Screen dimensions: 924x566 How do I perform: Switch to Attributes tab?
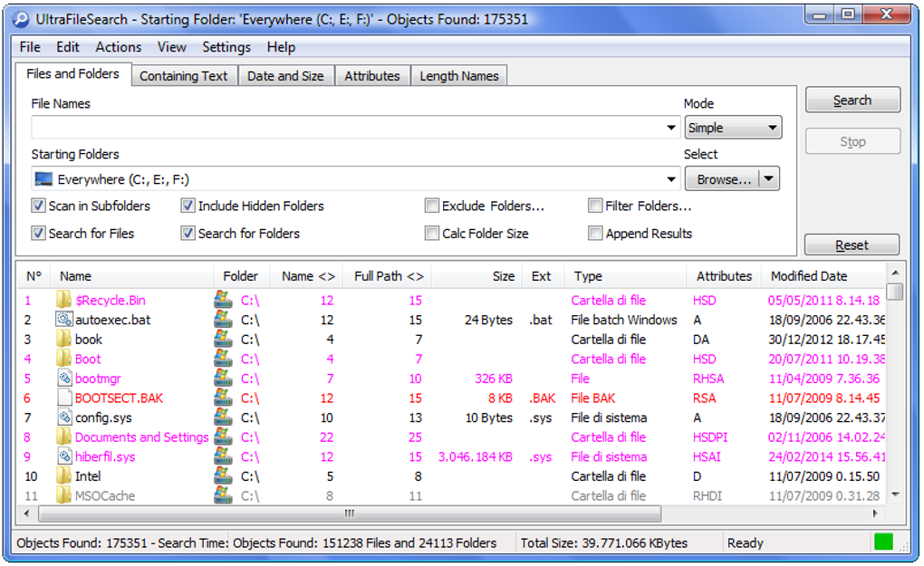(372, 76)
